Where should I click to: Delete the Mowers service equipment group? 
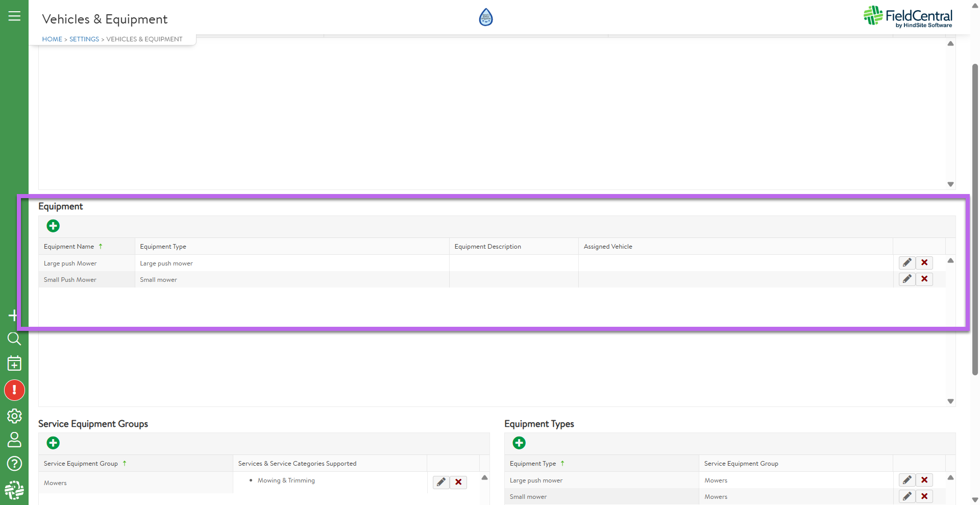point(458,482)
